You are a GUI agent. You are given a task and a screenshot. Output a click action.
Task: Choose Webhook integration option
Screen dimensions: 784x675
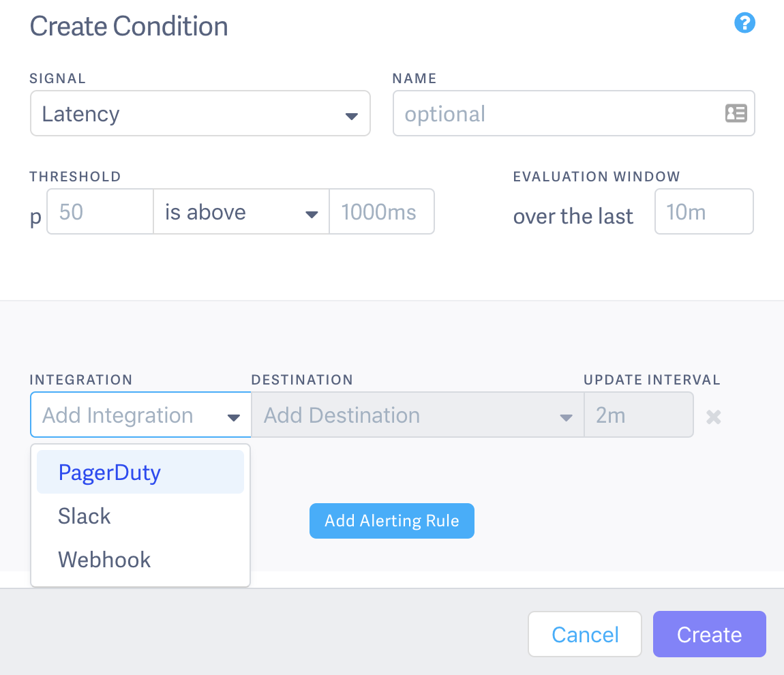[140, 560]
